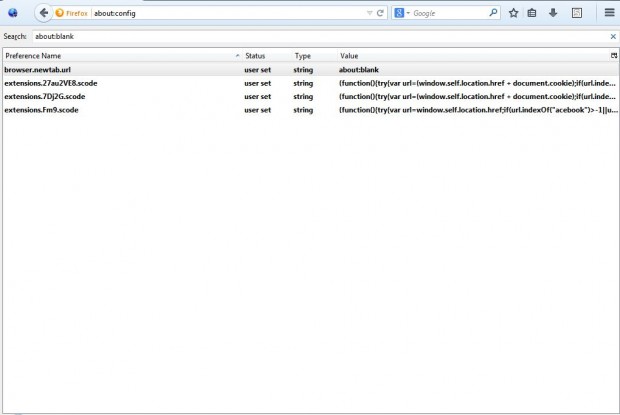
Task: Select extensions.27au2VE8.scode row
Action: 311,83
